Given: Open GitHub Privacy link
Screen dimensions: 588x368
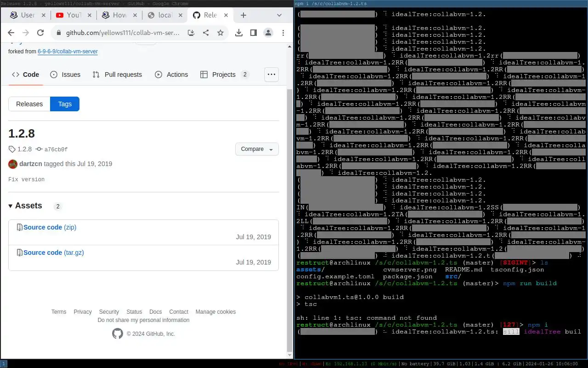Looking at the screenshot, I should pyautogui.click(x=83, y=312).
